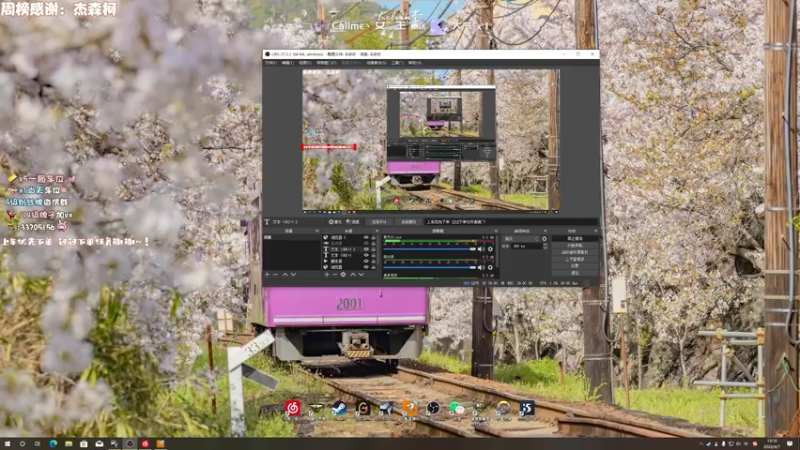
Task: Increase transition 时长 duration stepper
Action: [x=545, y=244]
